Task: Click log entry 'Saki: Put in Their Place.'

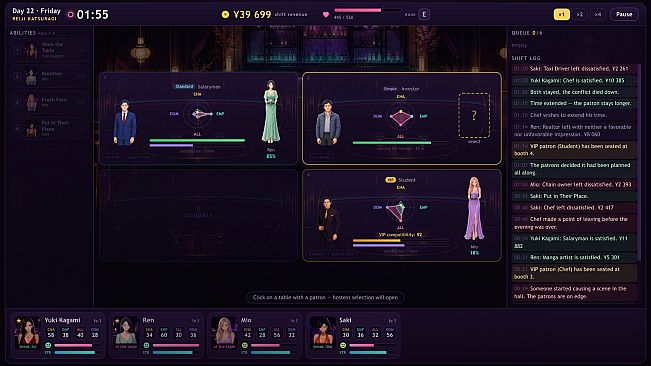Action: 575,196
